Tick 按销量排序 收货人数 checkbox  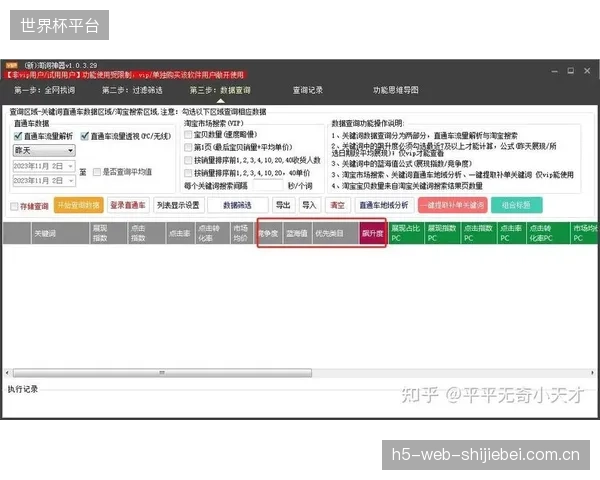[188, 160]
